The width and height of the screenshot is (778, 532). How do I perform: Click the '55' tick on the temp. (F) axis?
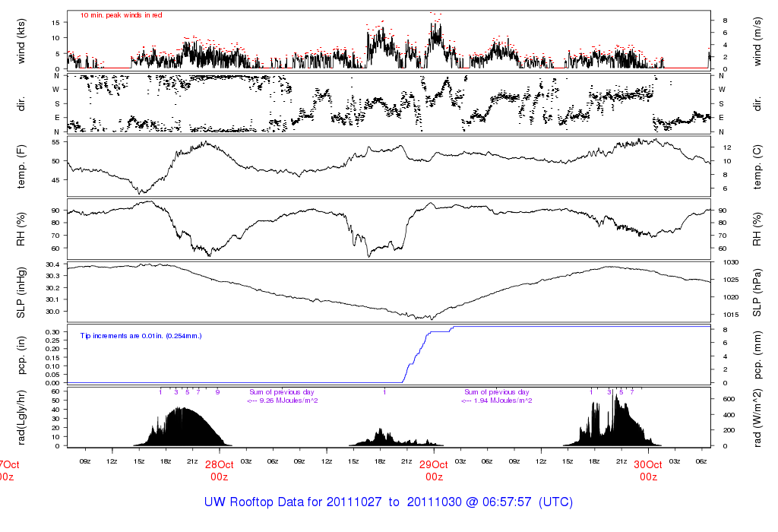pyautogui.click(x=55, y=142)
